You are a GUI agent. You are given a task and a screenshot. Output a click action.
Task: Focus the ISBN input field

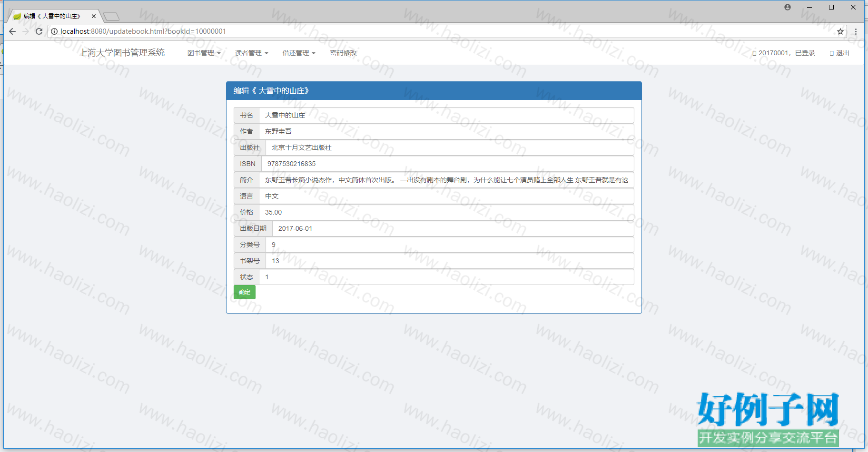pos(448,164)
